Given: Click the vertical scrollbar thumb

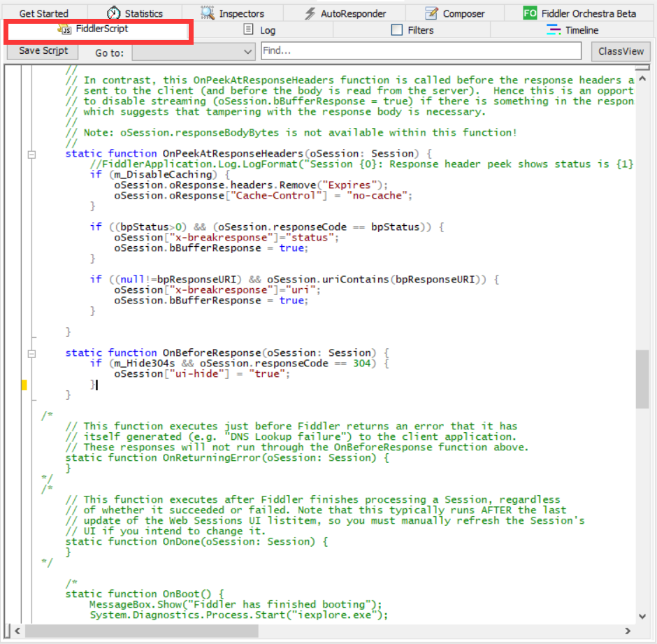Looking at the screenshot, I should click(642, 379).
